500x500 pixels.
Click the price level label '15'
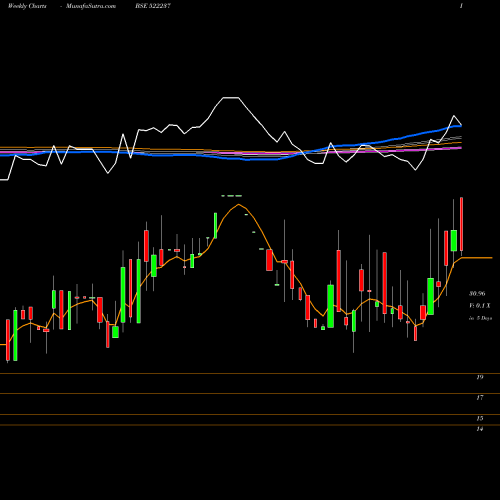(480, 418)
